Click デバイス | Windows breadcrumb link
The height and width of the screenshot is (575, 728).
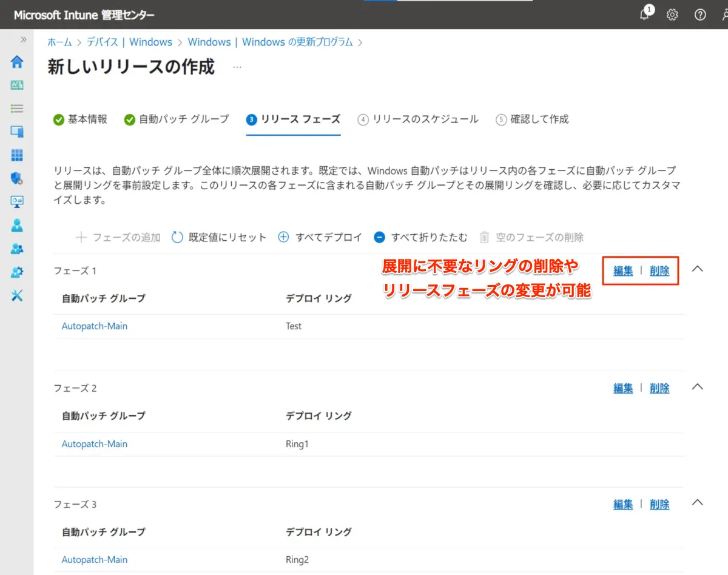pos(129,42)
